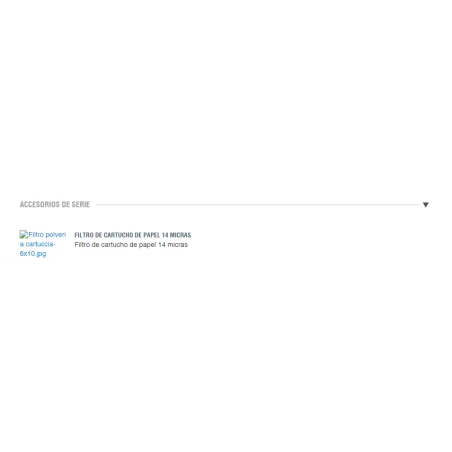Click the horizontal divider line of Accesorios header
452x452 pixels.
tap(257, 204)
